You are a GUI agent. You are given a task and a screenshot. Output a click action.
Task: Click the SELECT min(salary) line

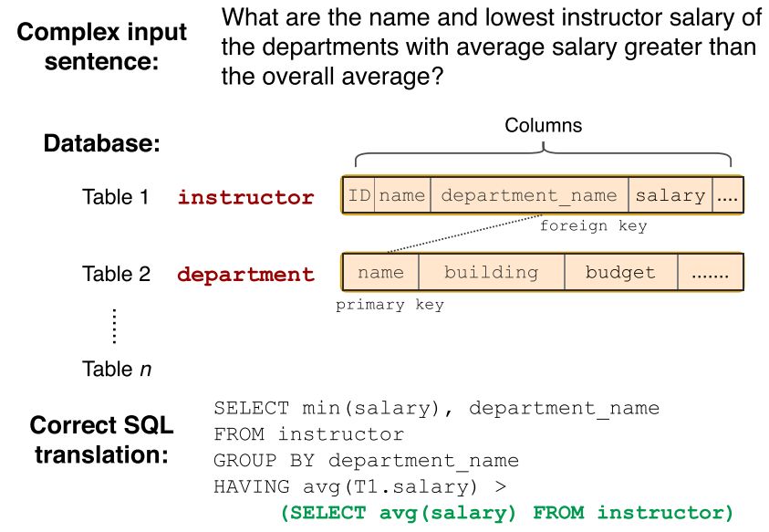tap(436, 408)
